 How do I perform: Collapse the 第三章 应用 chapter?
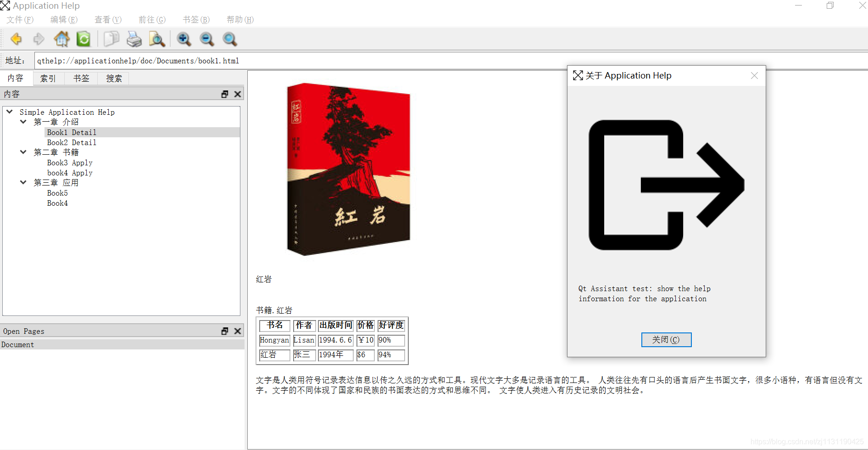click(x=23, y=182)
